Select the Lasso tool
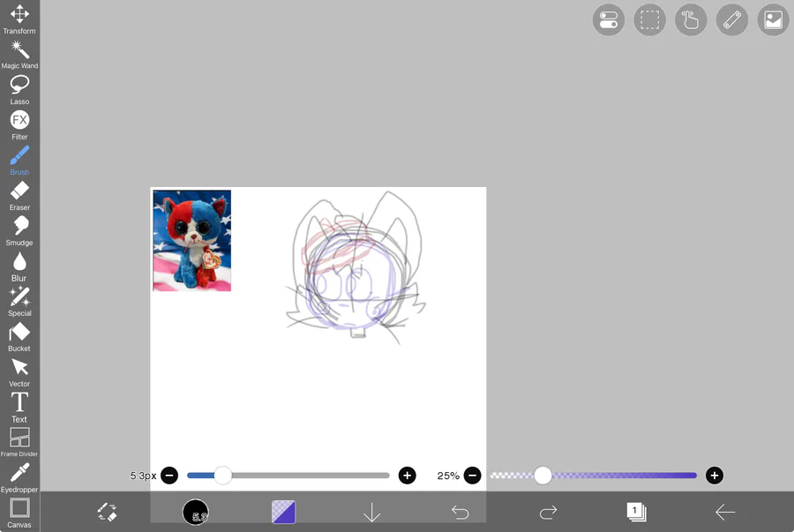The height and width of the screenshot is (532, 794). click(x=19, y=90)
